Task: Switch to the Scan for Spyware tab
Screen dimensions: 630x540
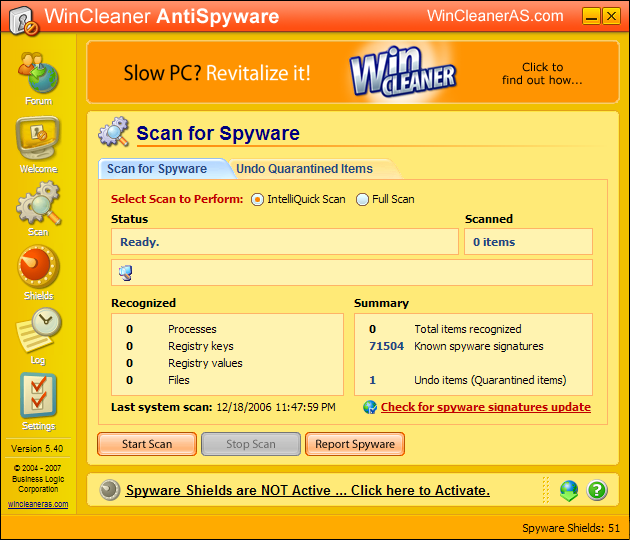Action: [157, 169]
